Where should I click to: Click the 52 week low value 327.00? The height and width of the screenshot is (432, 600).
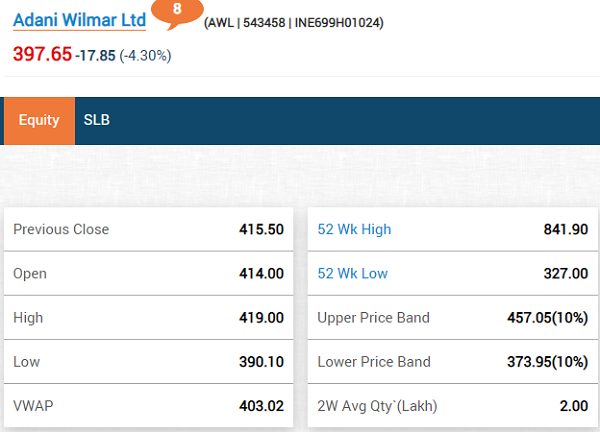(565, 273)
